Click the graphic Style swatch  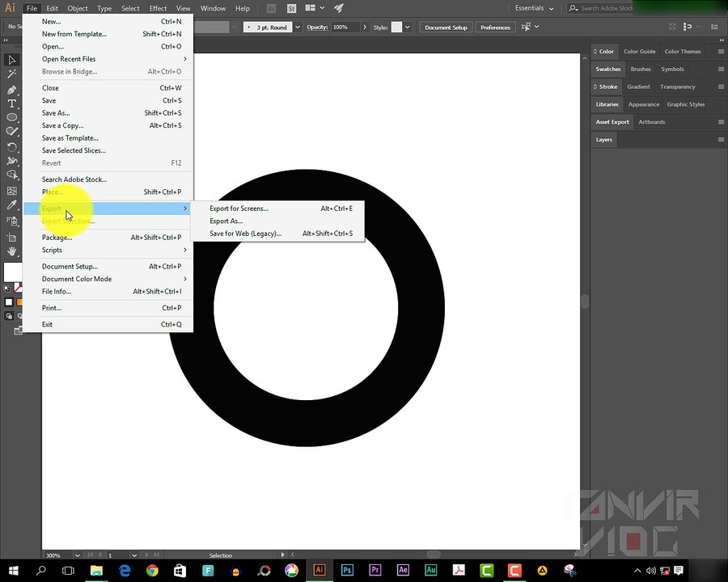coord(396,27)
